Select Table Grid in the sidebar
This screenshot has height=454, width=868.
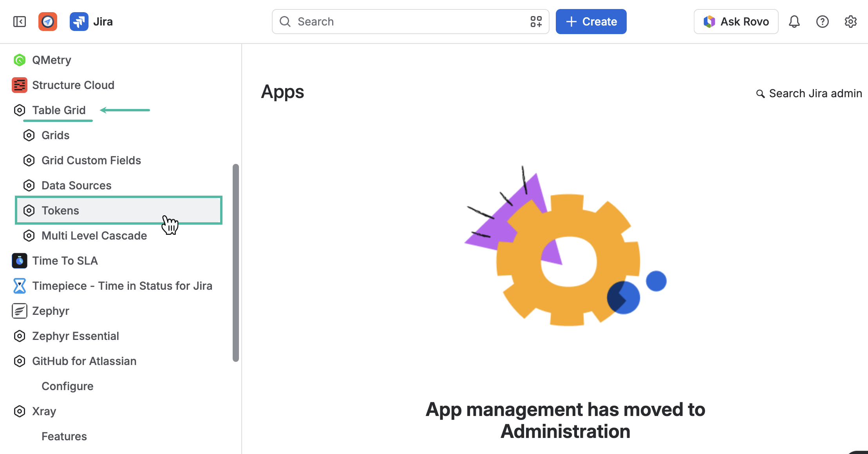59,110
